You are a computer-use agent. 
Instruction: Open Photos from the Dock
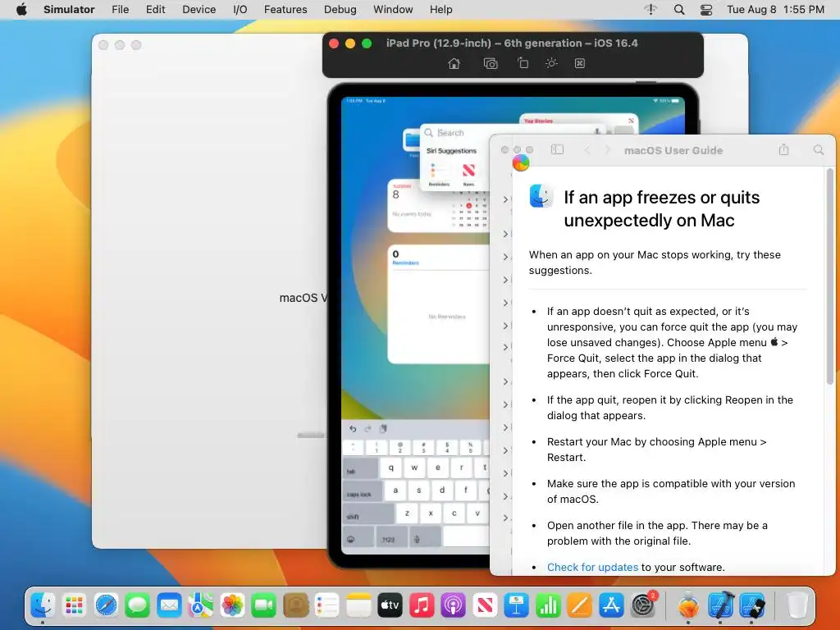pos(232,606)
